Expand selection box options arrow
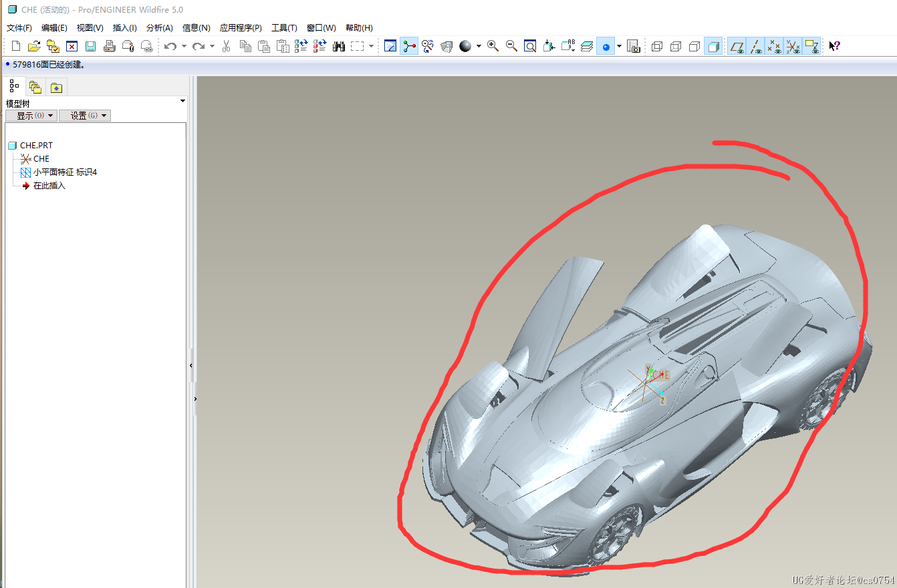 (371, 46)
